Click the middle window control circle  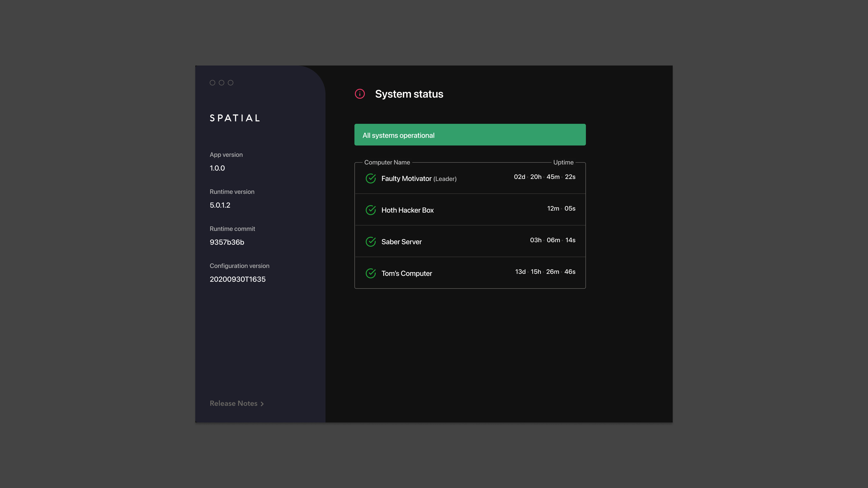221,82
